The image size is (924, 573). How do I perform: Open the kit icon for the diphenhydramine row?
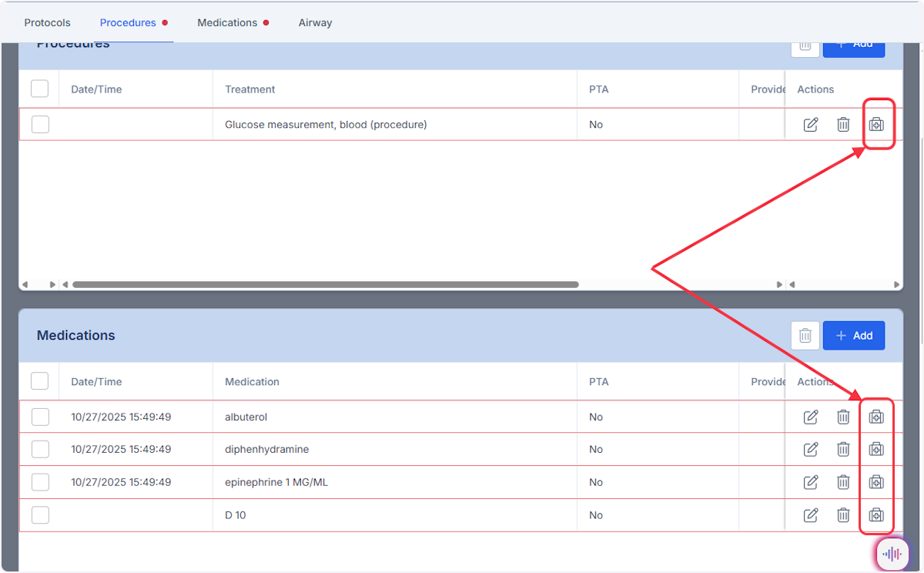(876, 449)
